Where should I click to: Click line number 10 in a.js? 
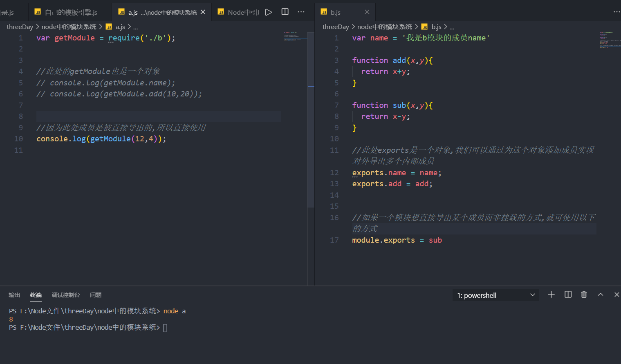[19, 138]
